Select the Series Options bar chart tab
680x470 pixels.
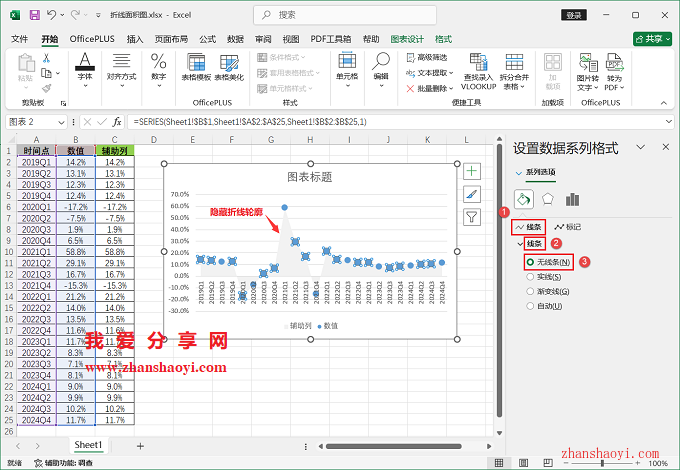[572, 199]
